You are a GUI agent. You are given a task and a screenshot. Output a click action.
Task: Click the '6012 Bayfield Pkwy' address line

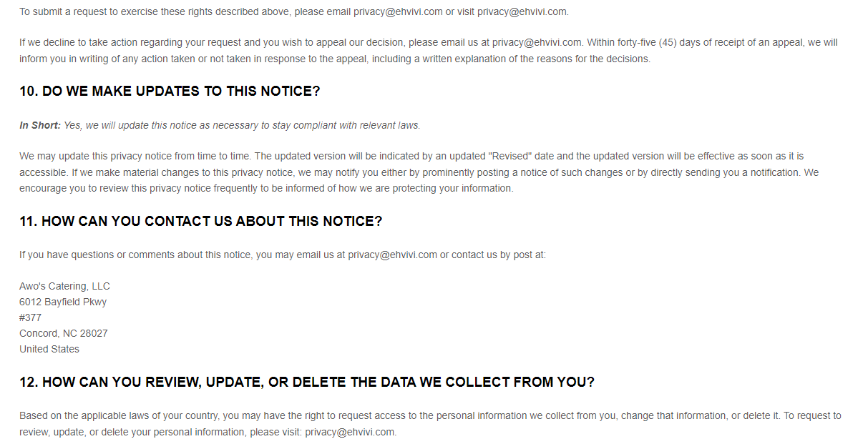[x=63, y=302]
